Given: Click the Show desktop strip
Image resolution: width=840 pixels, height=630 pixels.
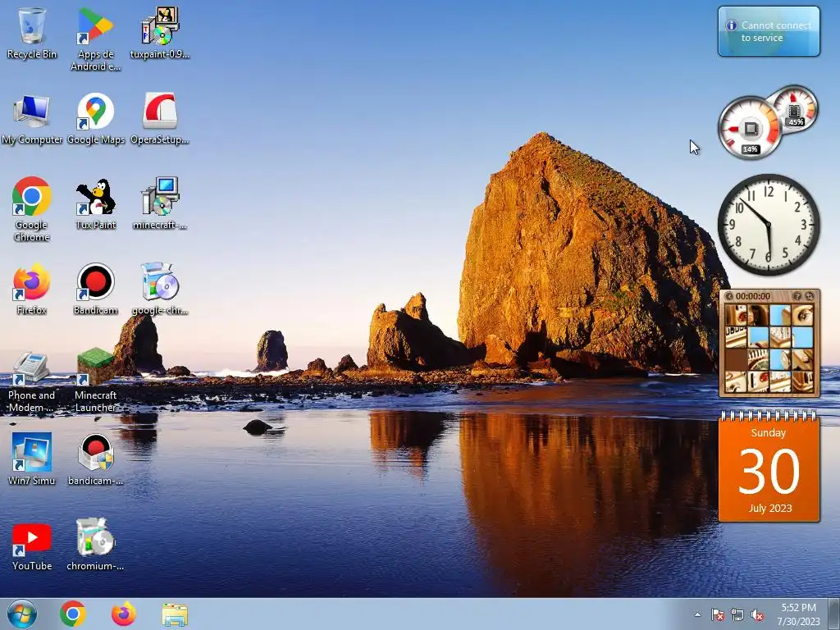Looking at the screenshot, I should click(x=834, y=614).
